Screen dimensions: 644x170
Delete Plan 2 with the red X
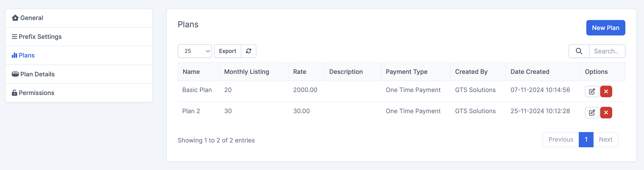(606, 112)
